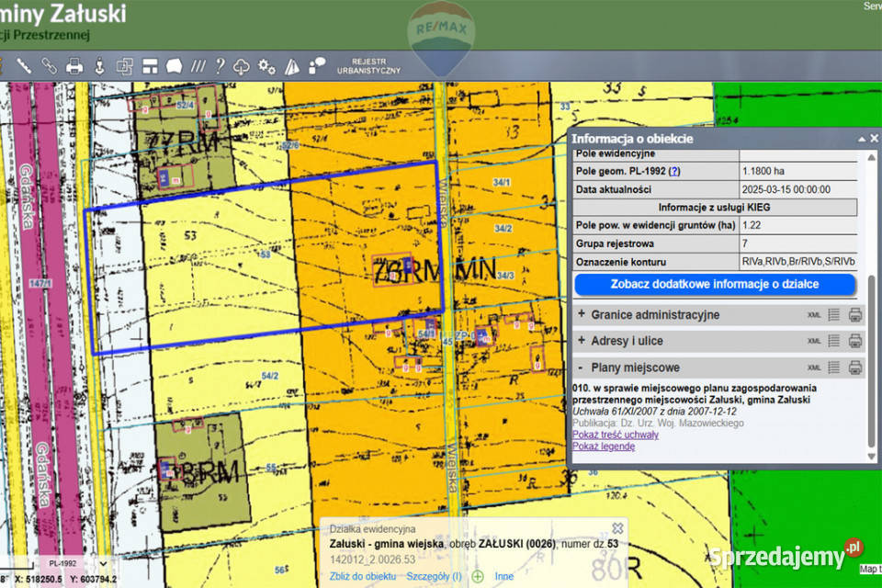Click parcel identifier 142012_2.0026.53

point(372,560)
